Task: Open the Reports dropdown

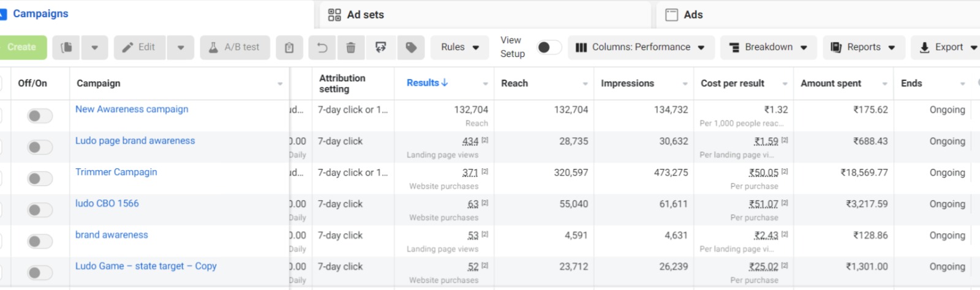Action: (864, 47)
